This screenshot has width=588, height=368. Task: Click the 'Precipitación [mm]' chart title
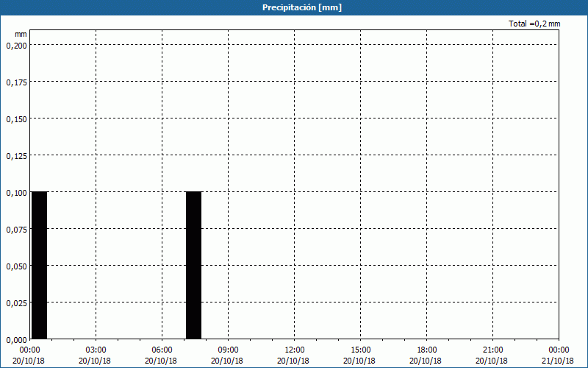click(x=302, y=7)
